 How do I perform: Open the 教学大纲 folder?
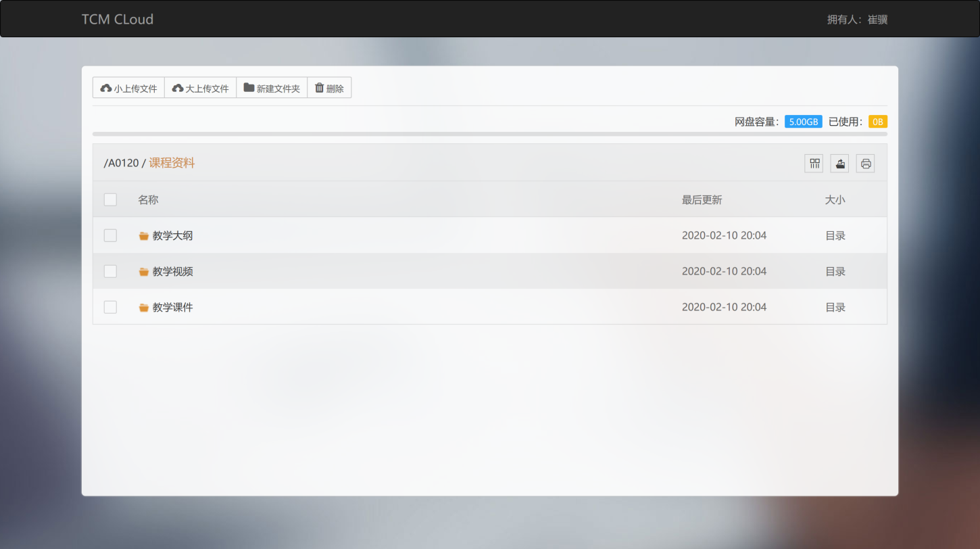tap(173, 235)
